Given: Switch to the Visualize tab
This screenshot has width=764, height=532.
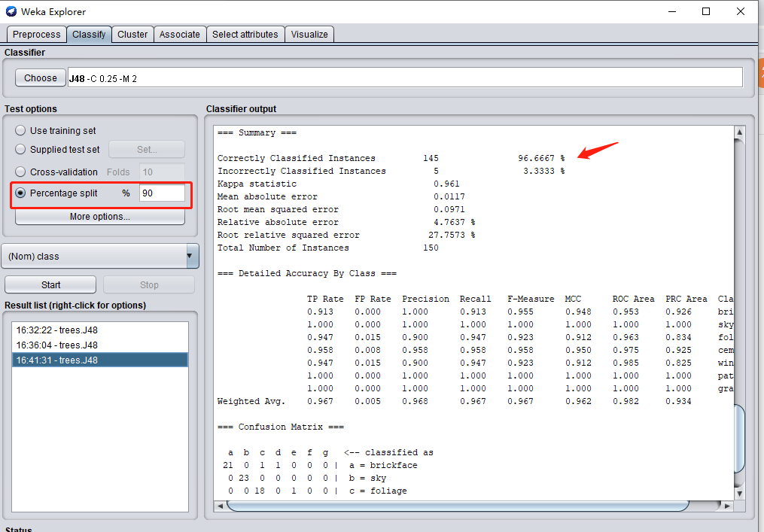Looking at the screenshot, I should (x=309, y=35).
